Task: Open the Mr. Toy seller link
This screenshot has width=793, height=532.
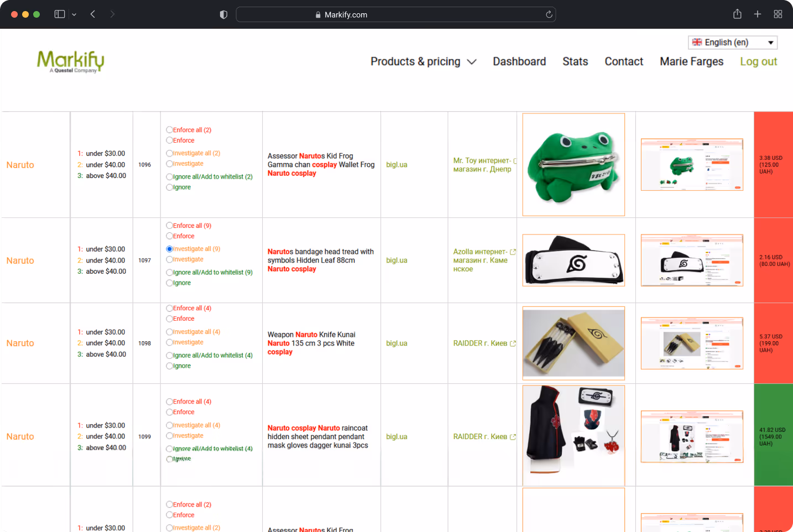Action: coord(482,165)
